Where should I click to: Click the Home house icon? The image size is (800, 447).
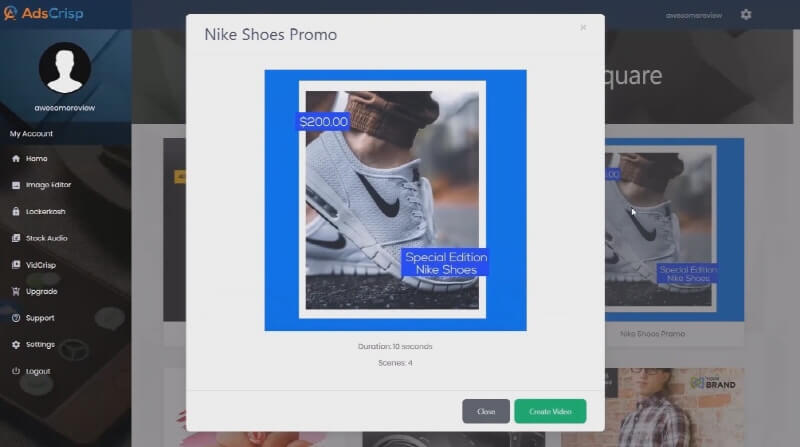(16, 159)
